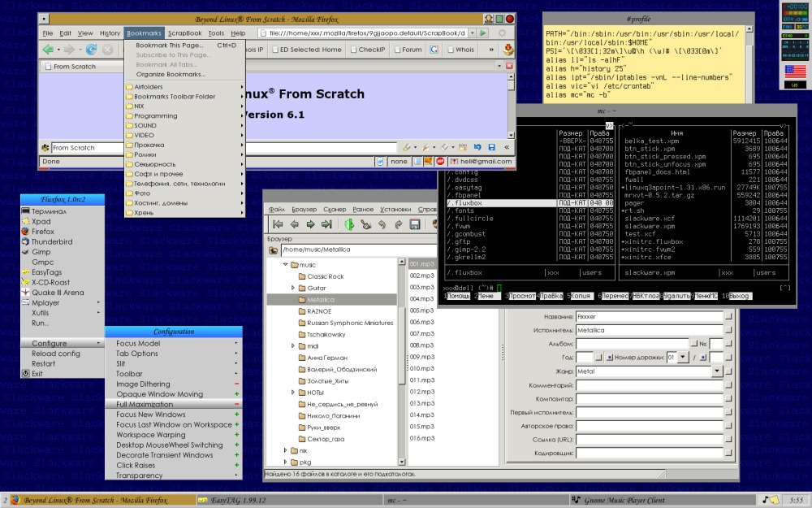Click the green Go arrow beside URL bar
The height and width of the screenshot is (508, 812).
click(483, 33)
